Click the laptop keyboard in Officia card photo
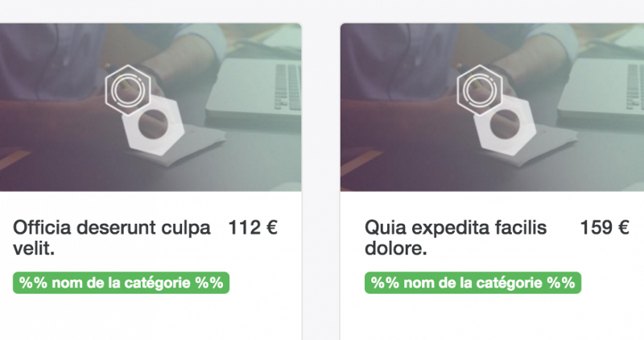Viewport: 644px width, 340px height. click(288, 87)
